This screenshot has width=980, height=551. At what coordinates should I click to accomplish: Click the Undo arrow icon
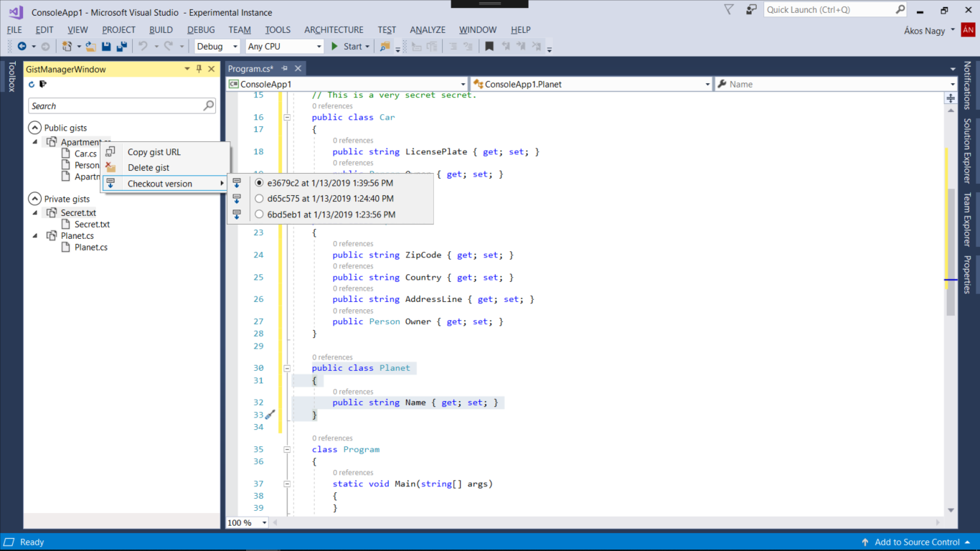point(143,46)
